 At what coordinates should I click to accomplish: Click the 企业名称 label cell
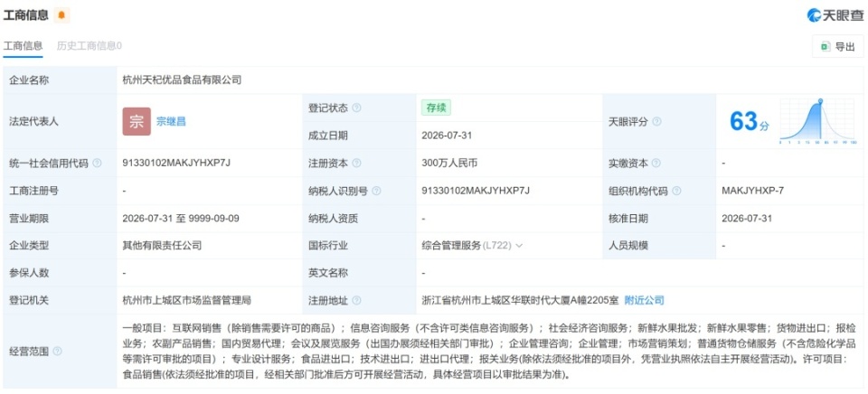click(61, 80)
